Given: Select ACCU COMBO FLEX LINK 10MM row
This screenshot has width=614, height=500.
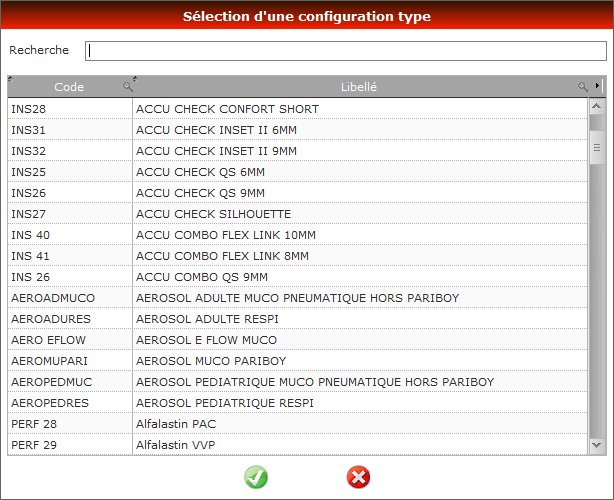Looking at the screenshot, I should pyautogui.click(x=298, y=235).
